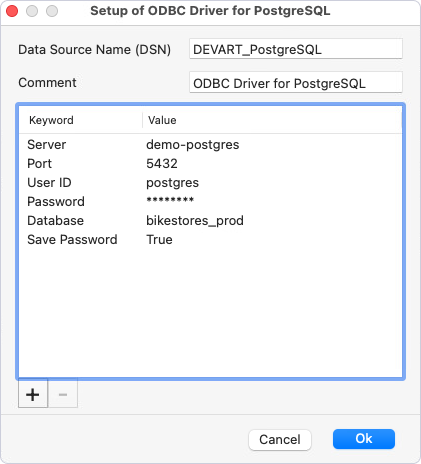This screenshot has height=464, width=421.
Task: Edit the Comment input field
Action: point(296,83)
